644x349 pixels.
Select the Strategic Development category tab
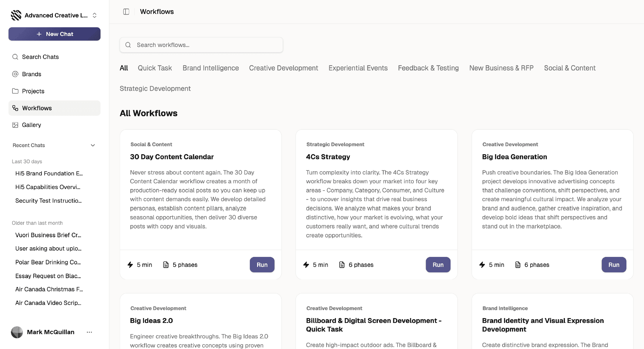[155, 88]
